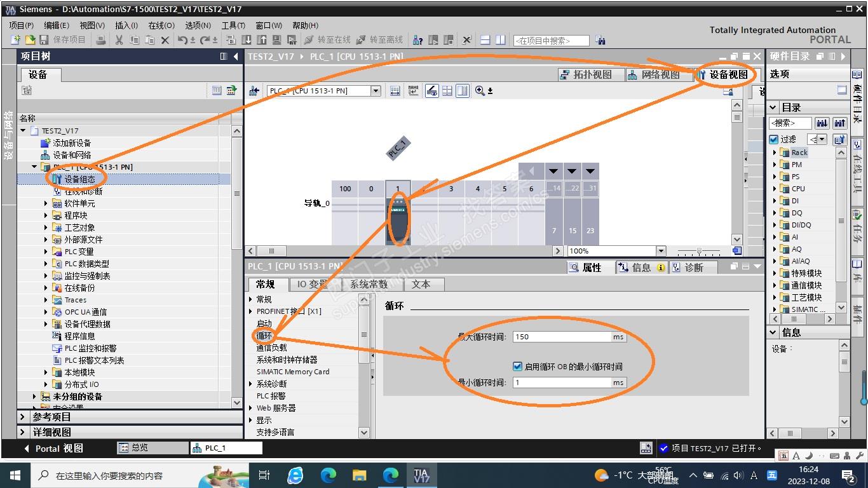Click the 转至离线 go offline button
The image size is (868, 488).
click(379, 40)
